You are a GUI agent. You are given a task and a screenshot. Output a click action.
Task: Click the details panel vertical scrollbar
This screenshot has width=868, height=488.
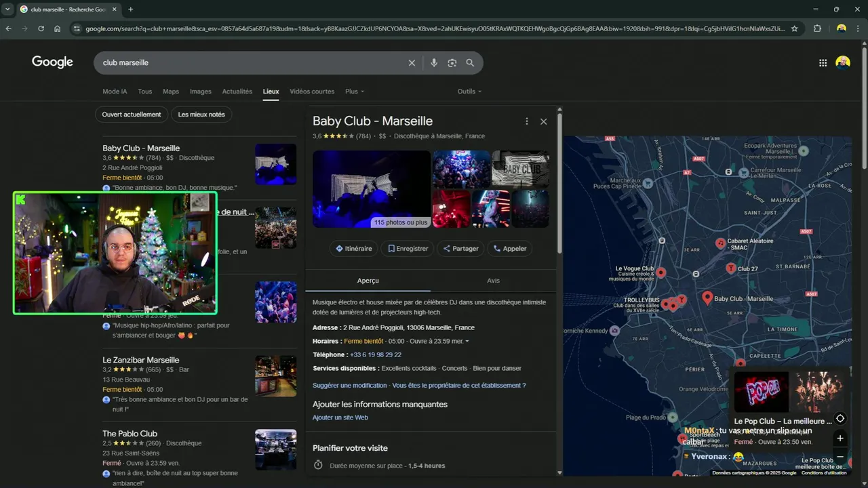(x=559, y=183)
